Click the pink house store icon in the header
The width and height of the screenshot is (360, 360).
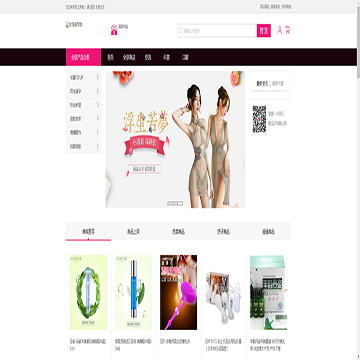pos(114,30)
